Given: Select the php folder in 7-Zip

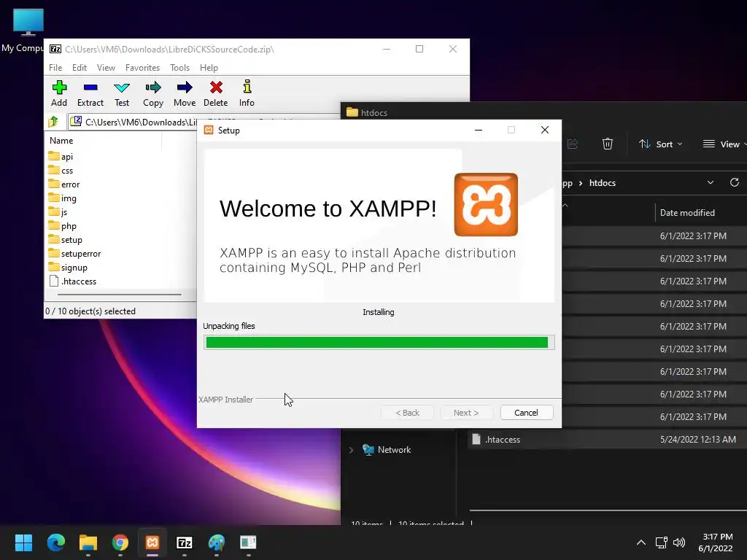Looking at the screenshot, I should coord(63,226).
